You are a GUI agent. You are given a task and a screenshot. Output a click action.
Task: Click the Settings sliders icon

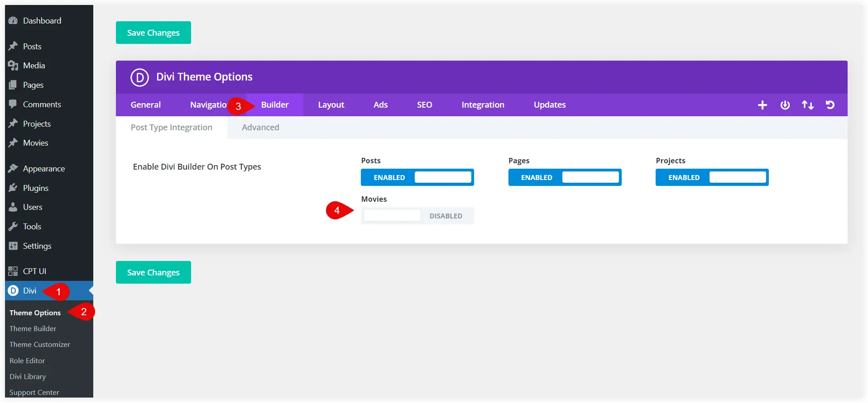13,246
